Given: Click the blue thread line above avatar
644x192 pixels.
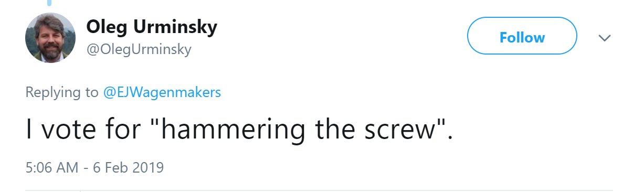Looking at the screenshot, I should click(50, 3).
